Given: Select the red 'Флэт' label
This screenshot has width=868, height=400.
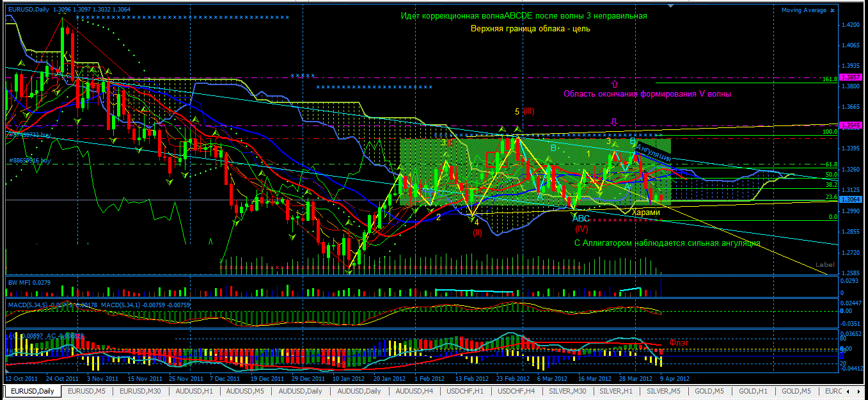Looking at the screenshot, I should 679,343.
